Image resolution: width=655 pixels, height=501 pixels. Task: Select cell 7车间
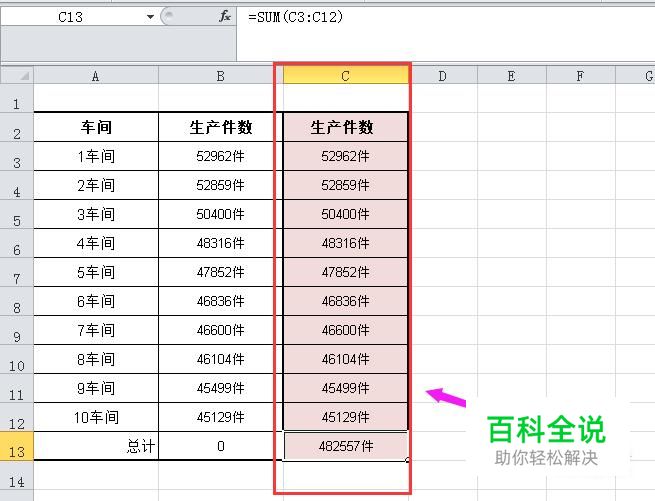96,330
